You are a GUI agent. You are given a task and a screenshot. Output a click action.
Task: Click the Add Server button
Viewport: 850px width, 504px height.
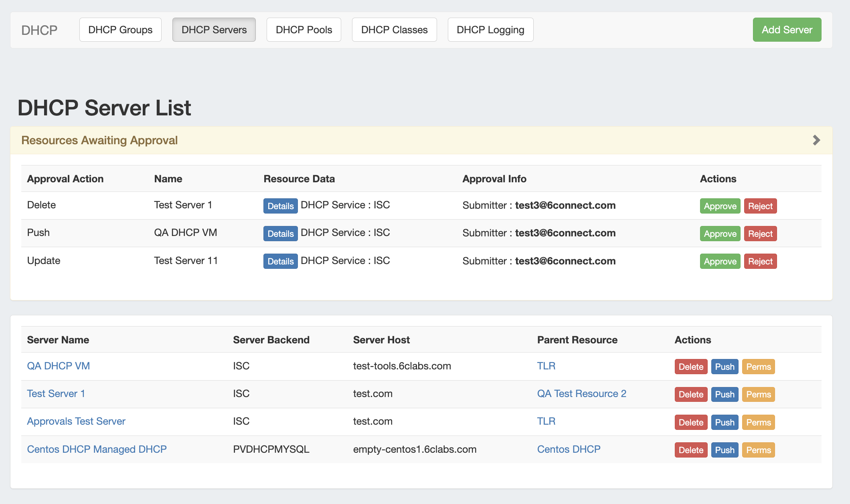[x=787, y=30]
